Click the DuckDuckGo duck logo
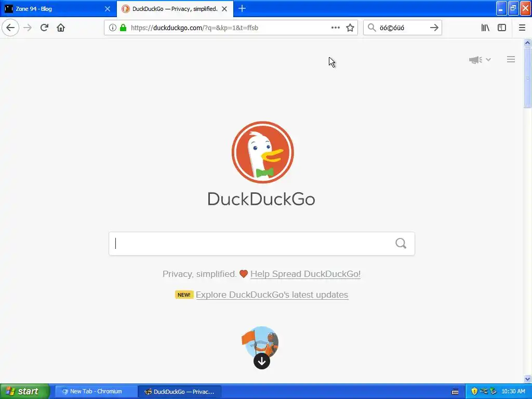This screenshot has width=532, height=399. (x=262, y=152)
